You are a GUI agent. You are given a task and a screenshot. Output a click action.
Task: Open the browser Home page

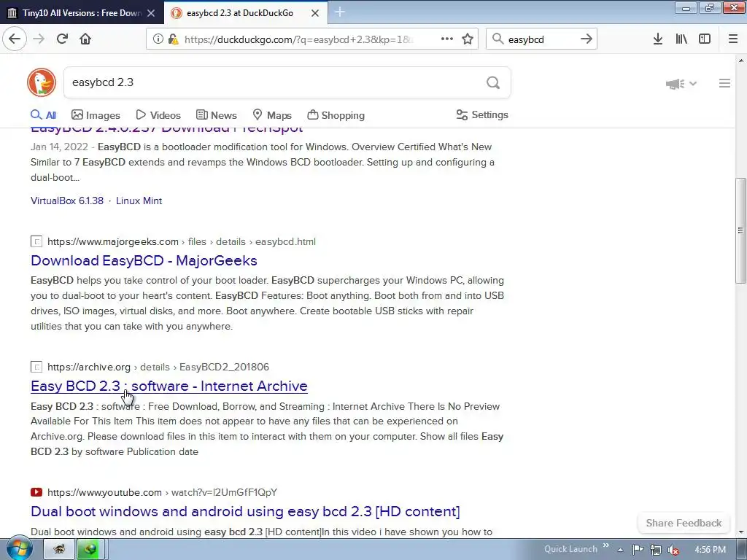click(85, 39)
